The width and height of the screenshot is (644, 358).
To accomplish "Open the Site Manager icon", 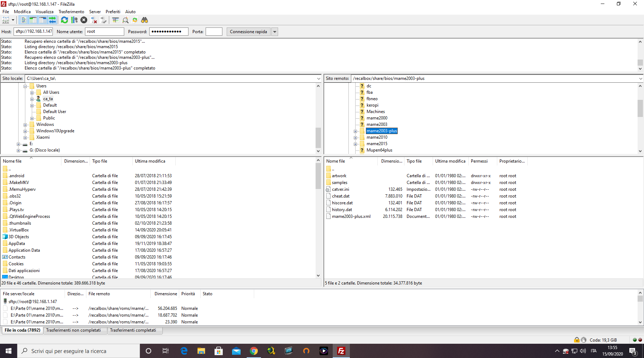I will coord(6,20).
